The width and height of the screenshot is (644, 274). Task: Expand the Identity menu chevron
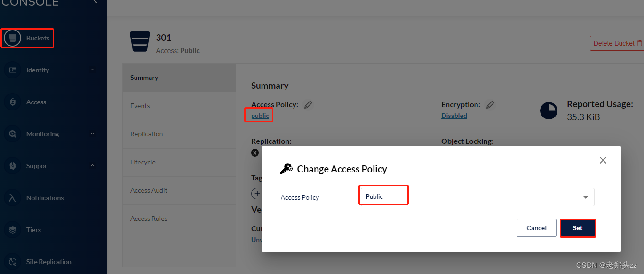pyautogui.click(x=92, y=70)
